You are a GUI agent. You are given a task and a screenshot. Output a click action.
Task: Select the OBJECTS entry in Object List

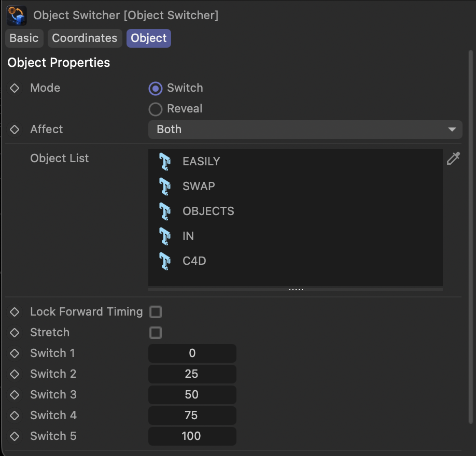click(296, 211)
